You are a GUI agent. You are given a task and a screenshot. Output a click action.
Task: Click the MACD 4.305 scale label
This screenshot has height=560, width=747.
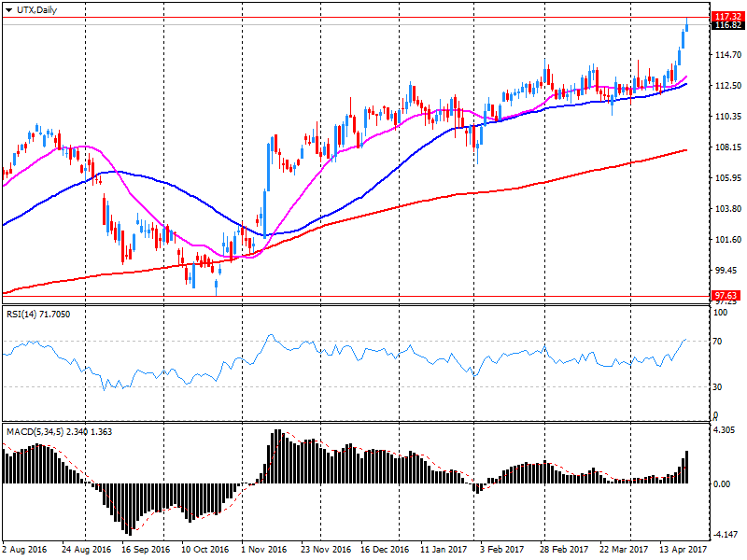[x=724, y=430]
